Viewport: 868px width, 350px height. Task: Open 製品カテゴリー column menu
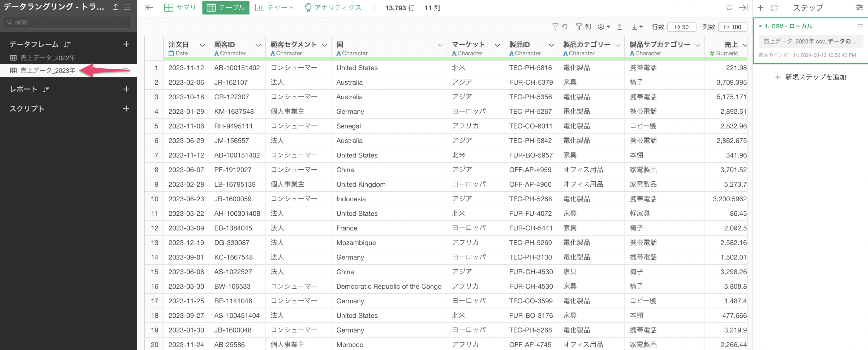(618, 45)
